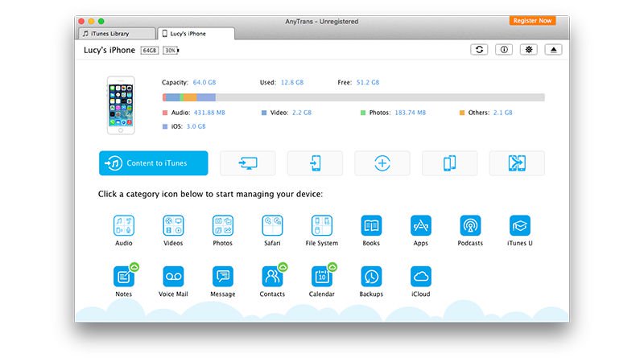The height and width of the screenshot is (362, 644).
Task: Open the Audio category
Action: click(124, 226)
